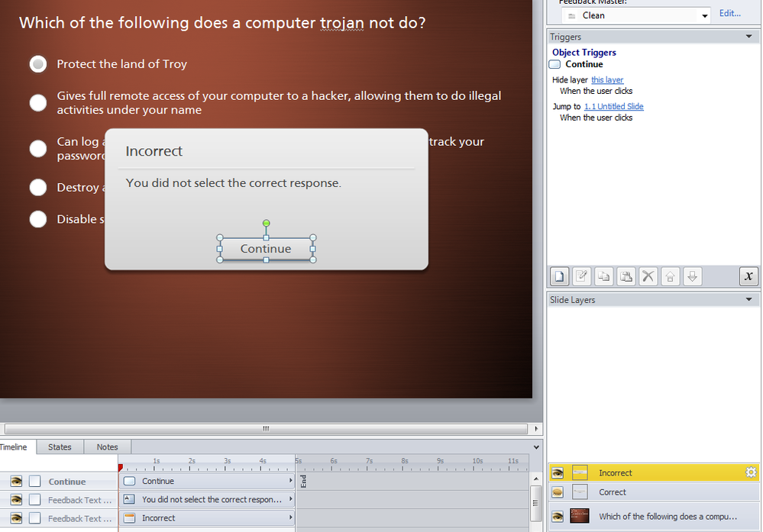Open the Variables manager (x icon)
Screen dimensions: 763x532
pyautogui.click(x=748, y=276)
